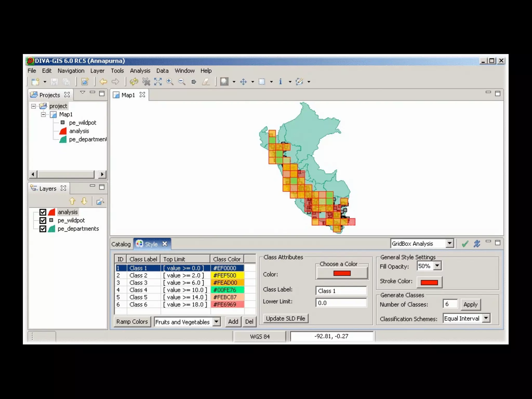The height and width of the screenshot is (399, 532).
Task: Click green checkmark apply style icon
Action: 465,244
